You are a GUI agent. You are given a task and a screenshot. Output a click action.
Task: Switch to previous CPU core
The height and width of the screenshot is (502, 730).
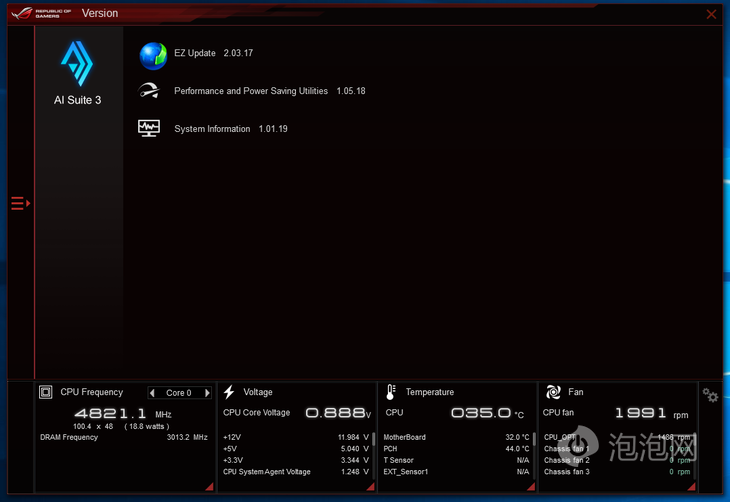[x=152, y=393]
